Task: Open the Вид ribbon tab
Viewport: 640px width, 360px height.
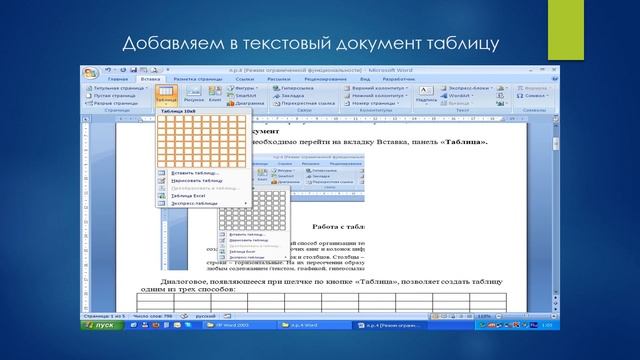Action: click(x=365, y=79)
